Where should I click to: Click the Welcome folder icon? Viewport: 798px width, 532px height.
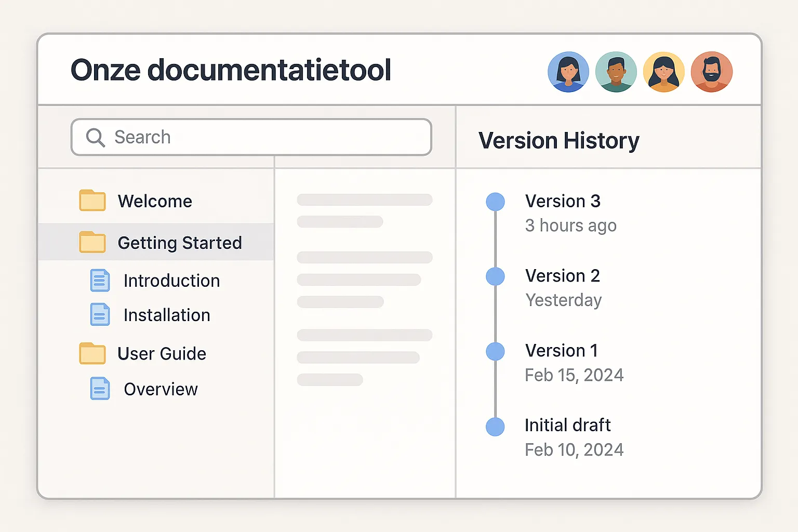[x=92, y=201]
